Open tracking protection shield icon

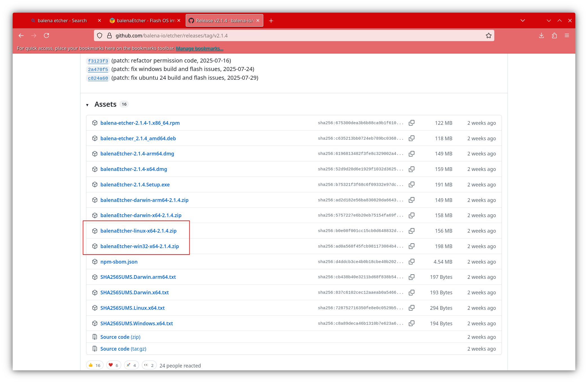pyautogui.click(x=100, y=35)
